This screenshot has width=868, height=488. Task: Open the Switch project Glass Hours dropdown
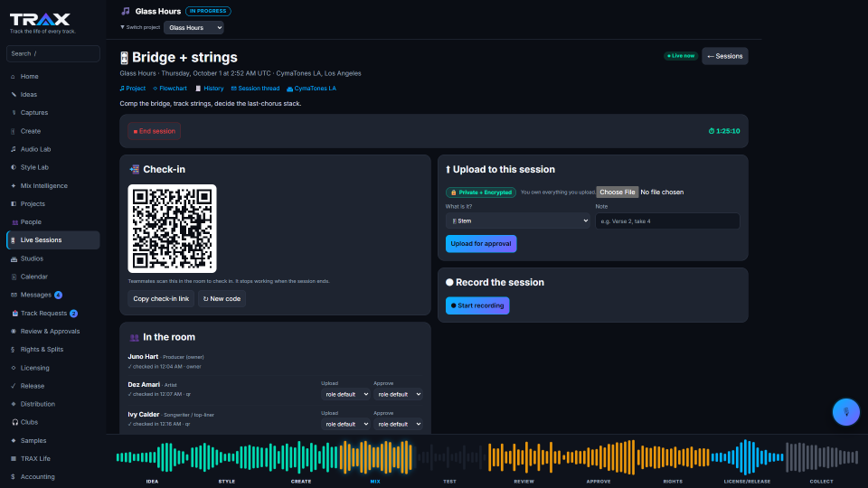tap(193, 28)
